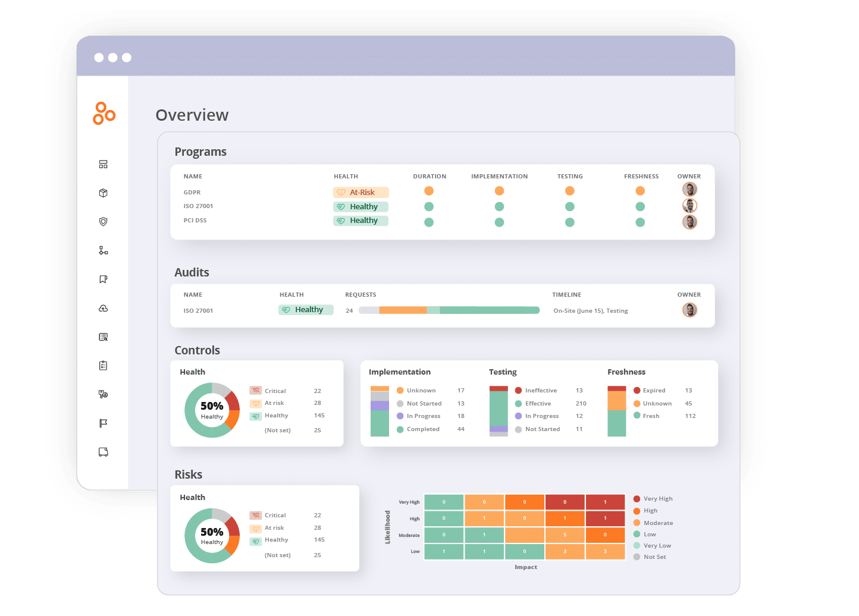The width and height of the screenshot is (859, 616).
Task: Click the Controls Health donut chart
Action: tap(212, 410)
